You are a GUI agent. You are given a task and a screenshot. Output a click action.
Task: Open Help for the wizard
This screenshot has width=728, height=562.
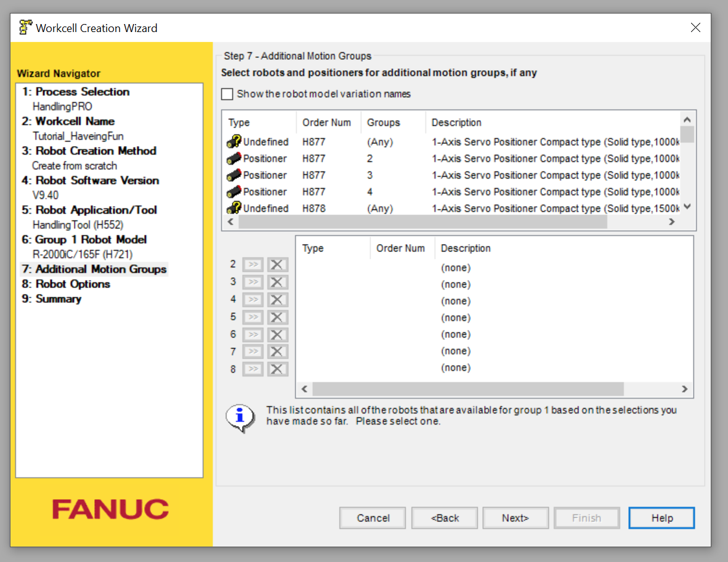(x=661, y=518)
